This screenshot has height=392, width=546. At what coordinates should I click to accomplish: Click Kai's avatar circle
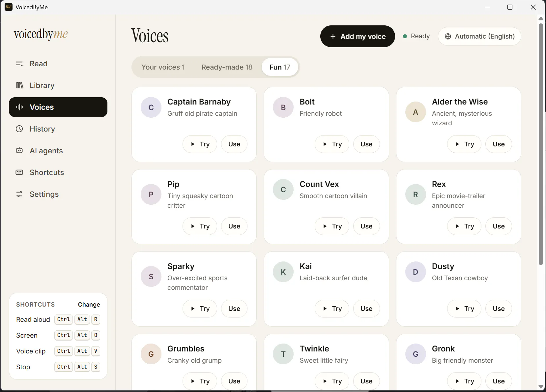click(x=283, y=272)
